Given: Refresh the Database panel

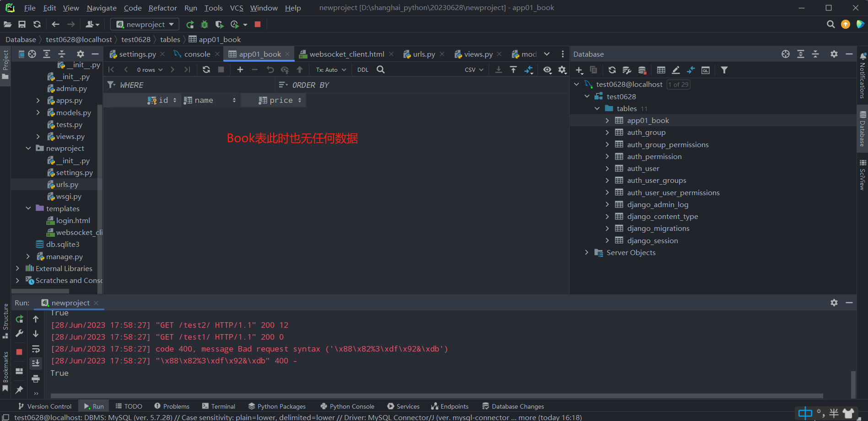Looking at the screenshot, I should coord(612,70).
